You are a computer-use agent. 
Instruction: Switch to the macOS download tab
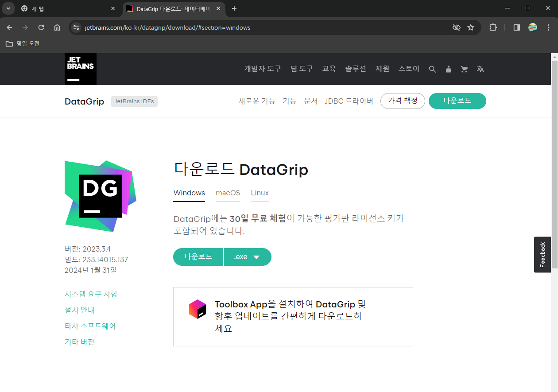point(228,193)
